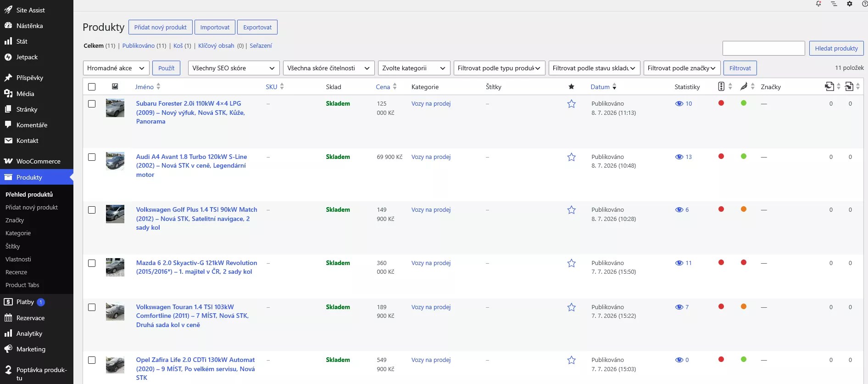Click the image thumbnail column header icon
Viewport: 868px width, 384px height.
(115, 86)
